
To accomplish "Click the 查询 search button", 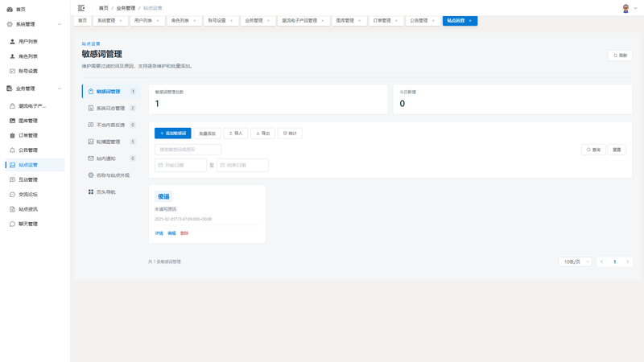I will click(593, 150).
